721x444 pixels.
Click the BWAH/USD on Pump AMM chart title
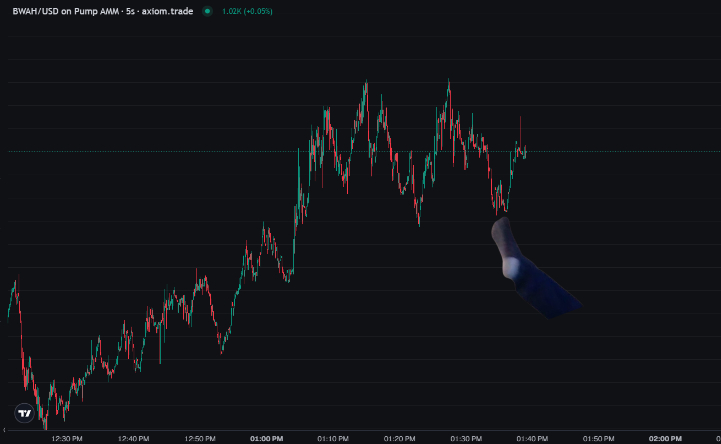(103, 11)
